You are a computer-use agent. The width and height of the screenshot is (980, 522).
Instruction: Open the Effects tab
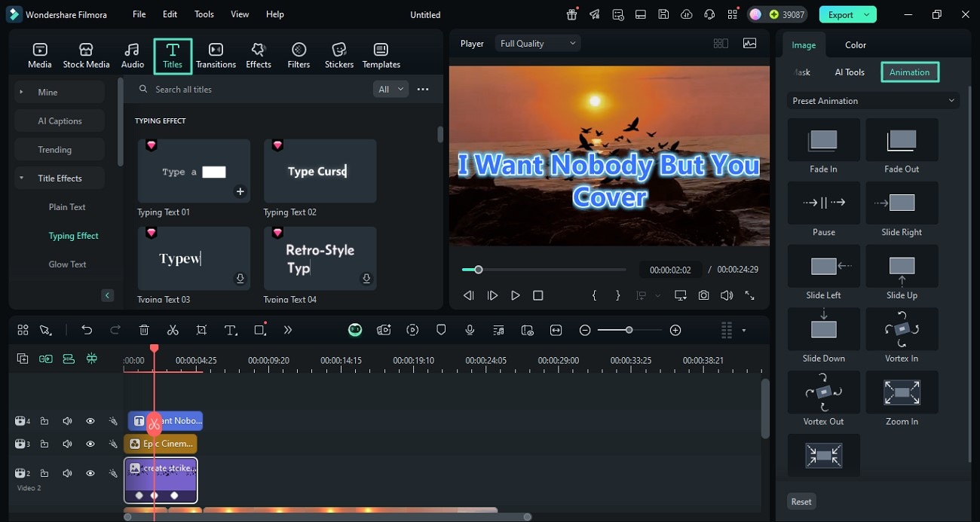point(259,56)
